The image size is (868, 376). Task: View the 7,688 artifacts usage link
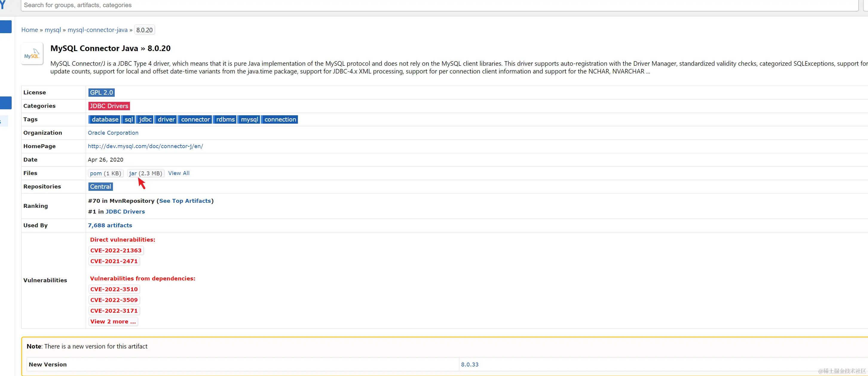coord(110,226)
